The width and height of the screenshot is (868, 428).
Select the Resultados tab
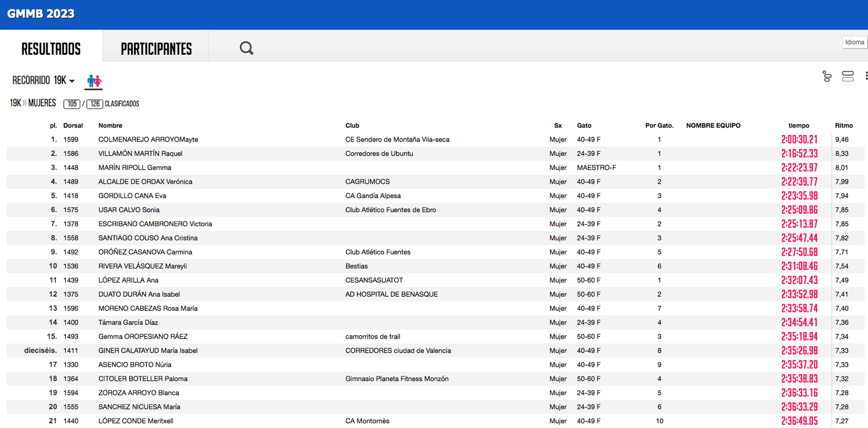pos(51,49)
